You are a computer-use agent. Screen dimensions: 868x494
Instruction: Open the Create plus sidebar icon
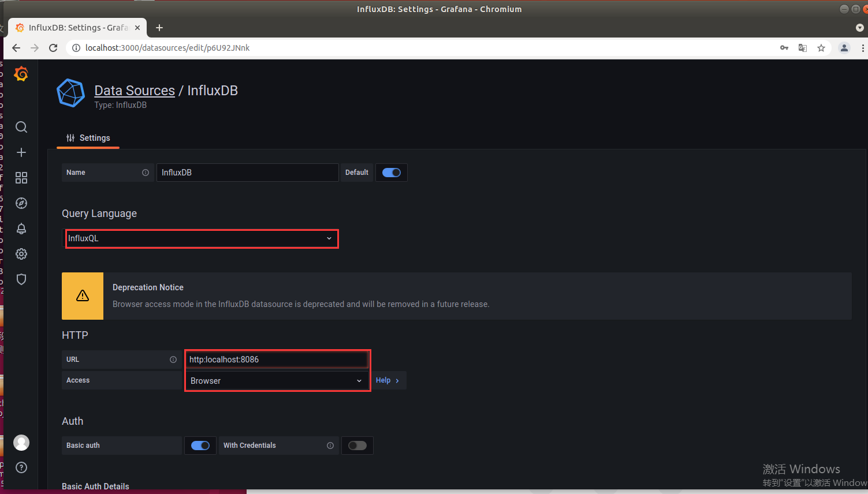point(21,152)
